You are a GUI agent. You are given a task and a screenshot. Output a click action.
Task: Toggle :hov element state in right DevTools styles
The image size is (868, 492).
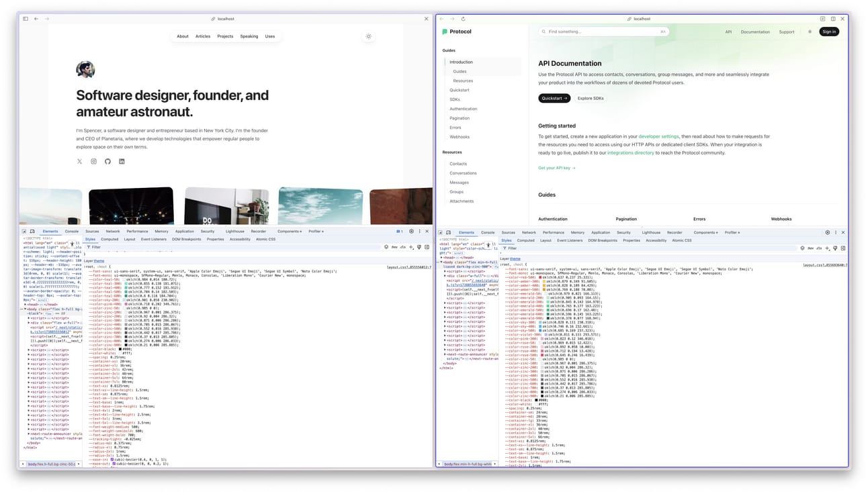[810, 248]
